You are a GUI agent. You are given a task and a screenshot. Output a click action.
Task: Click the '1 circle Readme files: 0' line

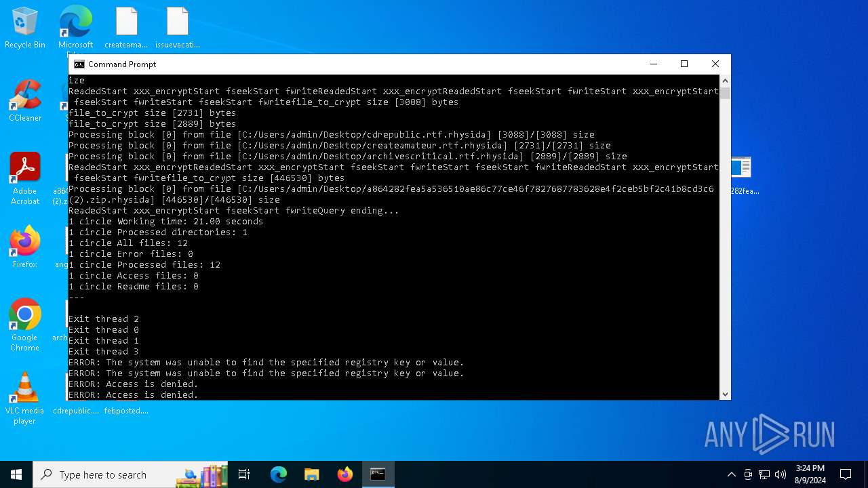pos(134,287)
